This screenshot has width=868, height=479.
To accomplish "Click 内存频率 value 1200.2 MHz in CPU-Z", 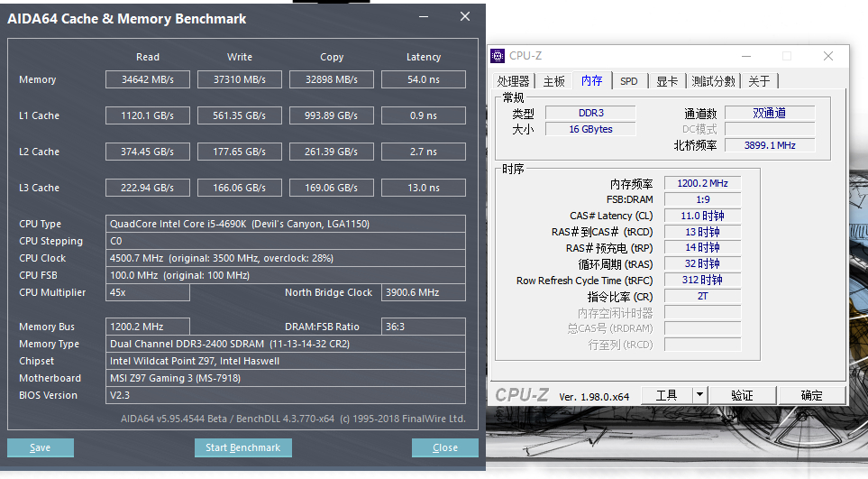I will [702, 183].
